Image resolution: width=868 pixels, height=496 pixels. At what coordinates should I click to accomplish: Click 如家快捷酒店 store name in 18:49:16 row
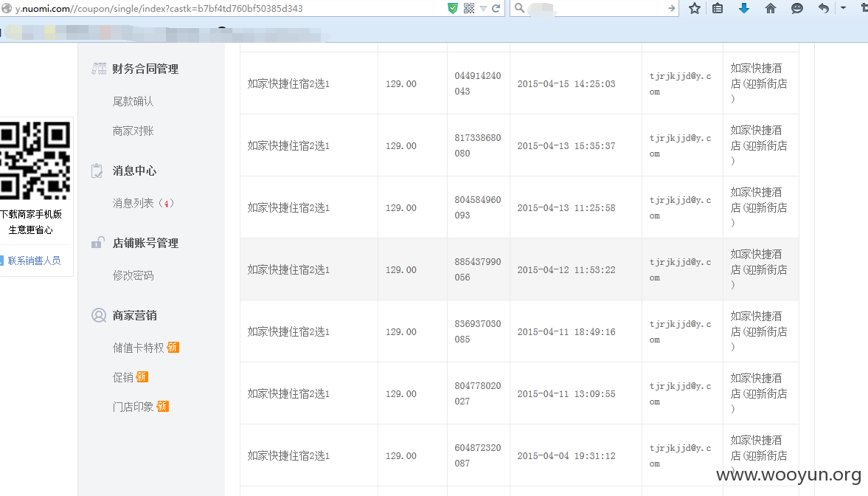(x=759, y=332)
